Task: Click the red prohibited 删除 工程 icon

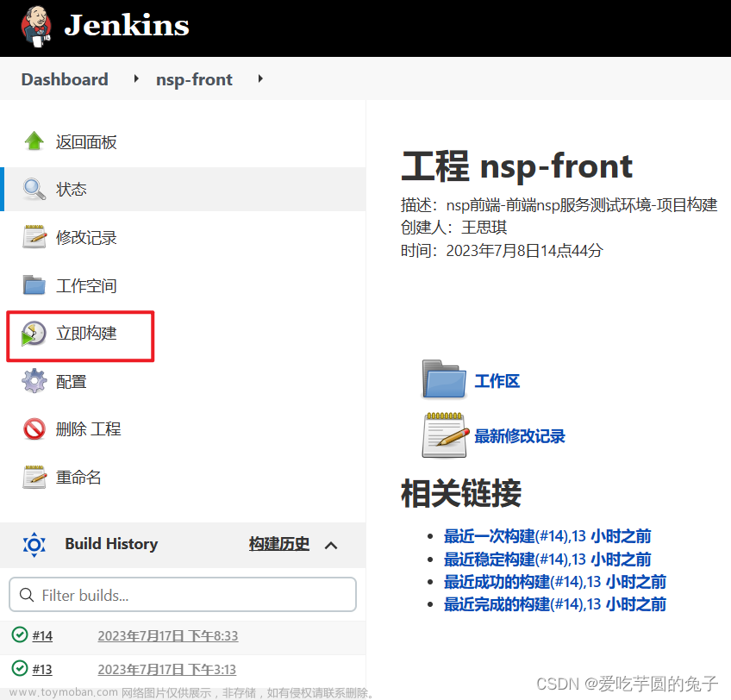Action: click(34, 429)
